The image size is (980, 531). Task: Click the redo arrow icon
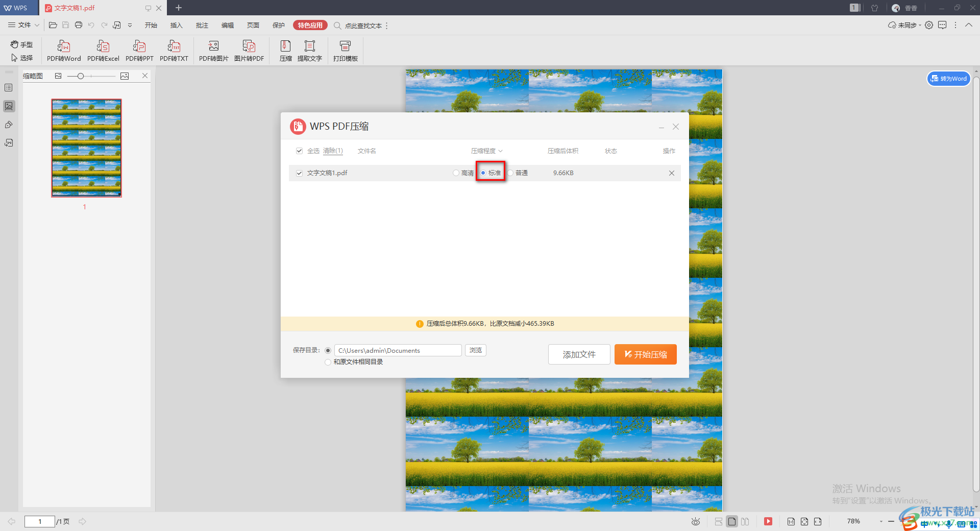pos(104,25)
